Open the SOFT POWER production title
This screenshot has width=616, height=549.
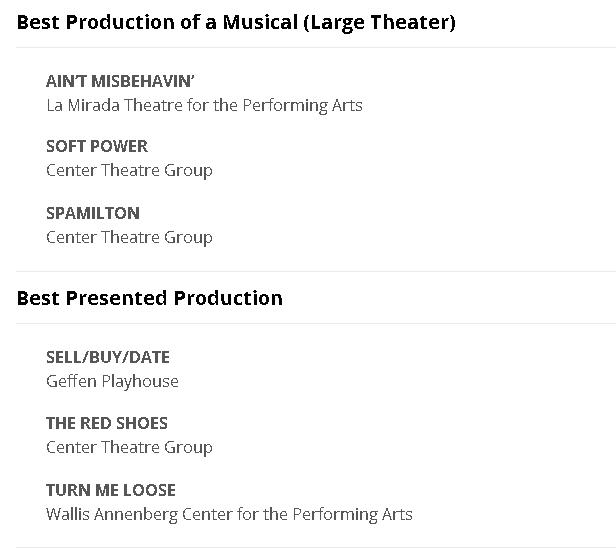[97, 146]
